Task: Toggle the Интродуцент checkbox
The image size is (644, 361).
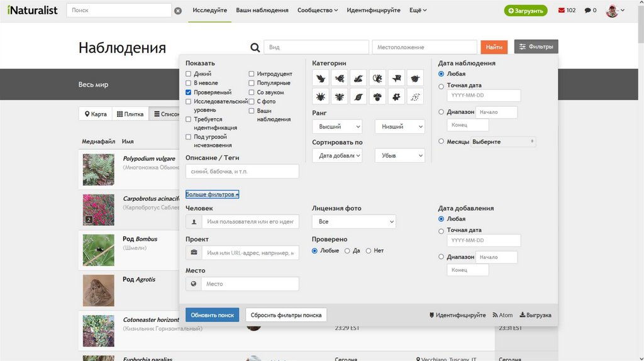Action: click(x=252, y=74)
